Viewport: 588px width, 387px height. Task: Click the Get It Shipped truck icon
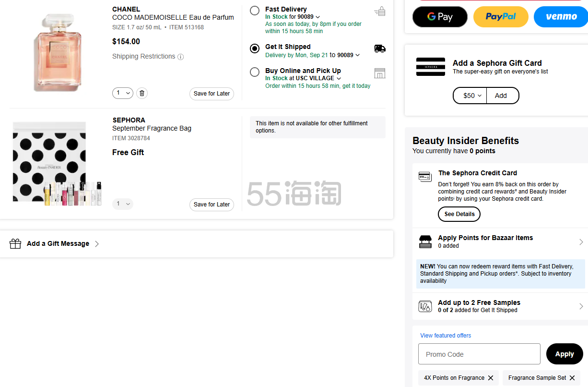pos(380,48)
